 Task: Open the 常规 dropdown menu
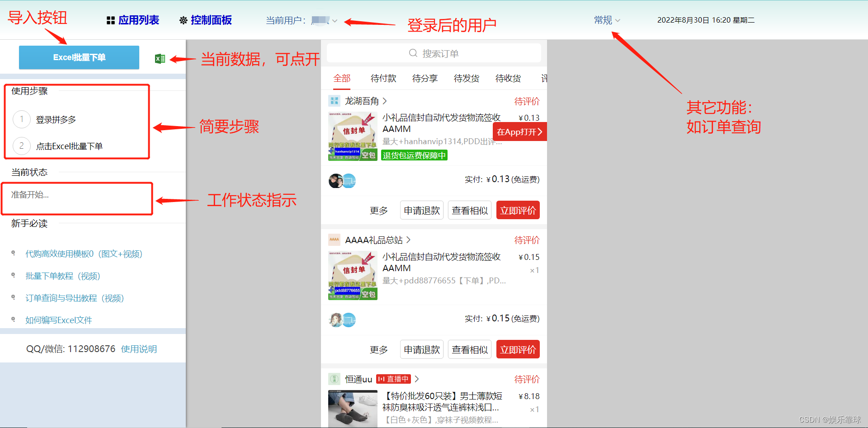[x=607, y=20]
